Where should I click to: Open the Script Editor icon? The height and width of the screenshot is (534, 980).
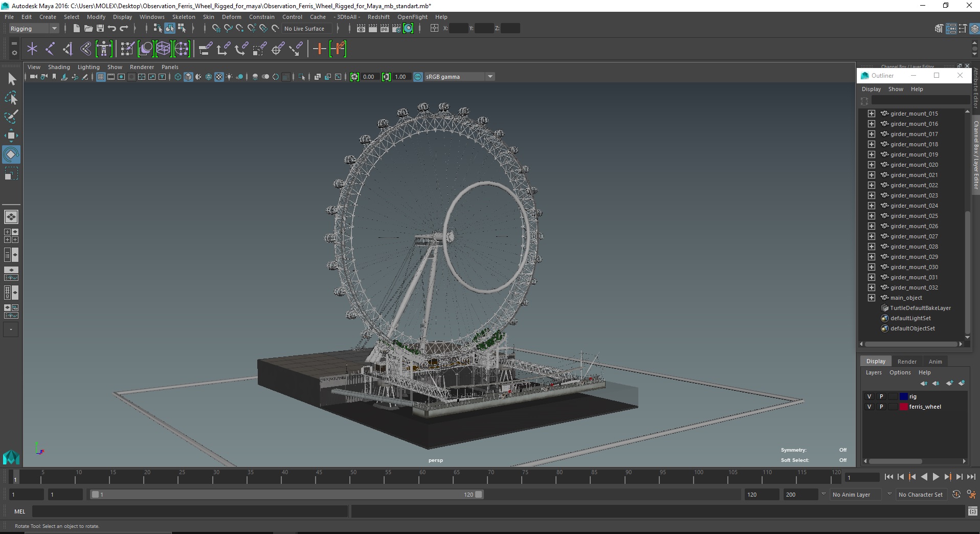[x=973, y=511]
